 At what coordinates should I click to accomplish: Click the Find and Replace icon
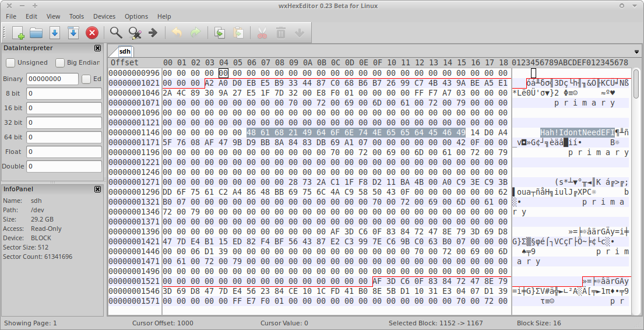pos(135,33)
